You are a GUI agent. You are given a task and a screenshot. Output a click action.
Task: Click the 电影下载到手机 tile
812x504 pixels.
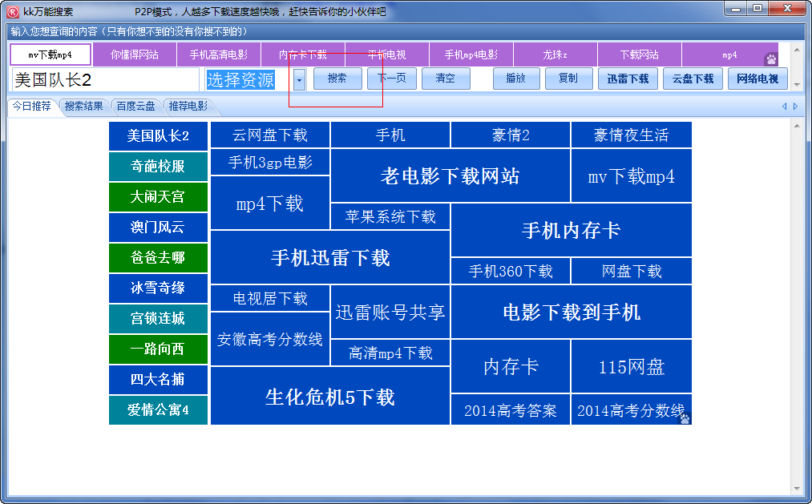click(572, 312)
